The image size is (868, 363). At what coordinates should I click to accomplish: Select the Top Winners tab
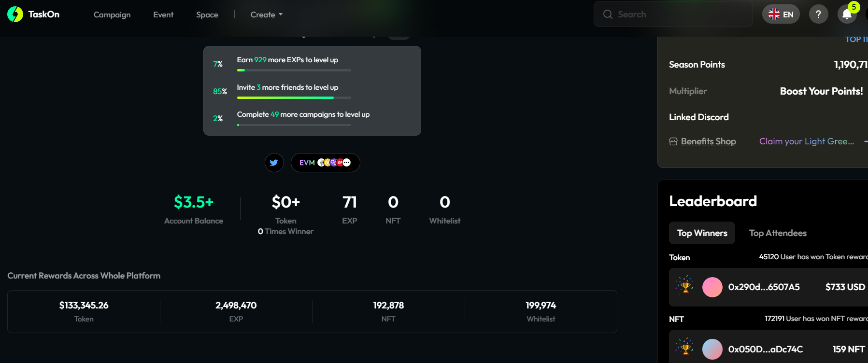pyautogui.click(x=702, y=233)
